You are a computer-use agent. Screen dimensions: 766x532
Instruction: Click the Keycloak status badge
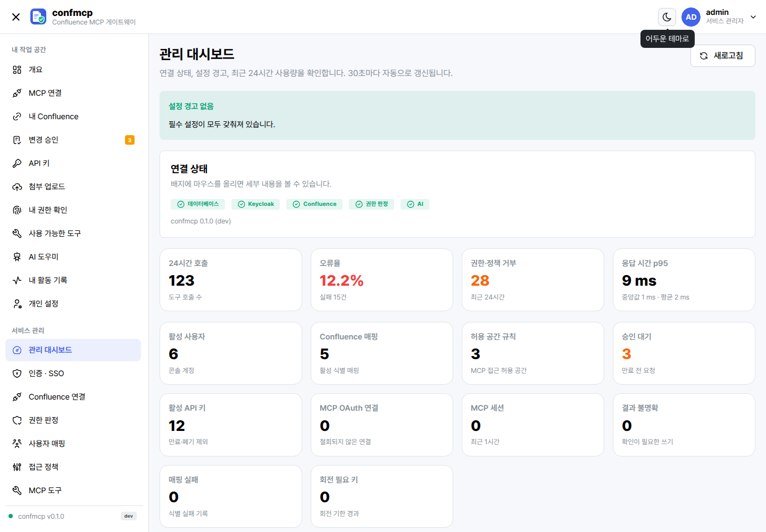[256, 204]
